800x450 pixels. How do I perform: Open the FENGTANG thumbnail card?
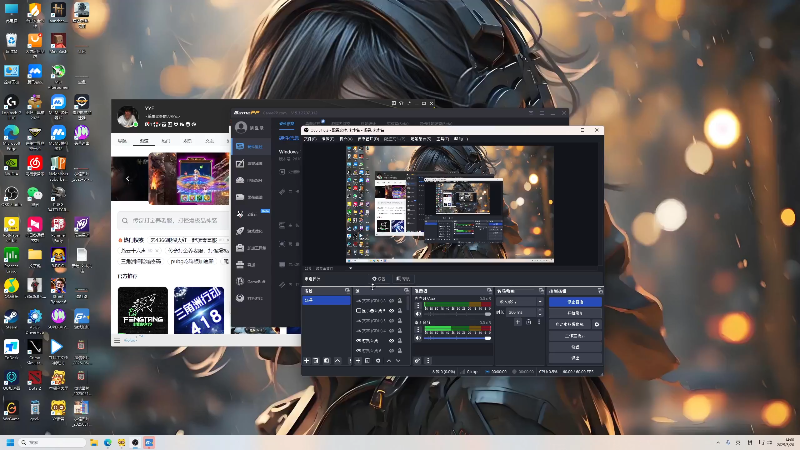(x=143, y=310)
